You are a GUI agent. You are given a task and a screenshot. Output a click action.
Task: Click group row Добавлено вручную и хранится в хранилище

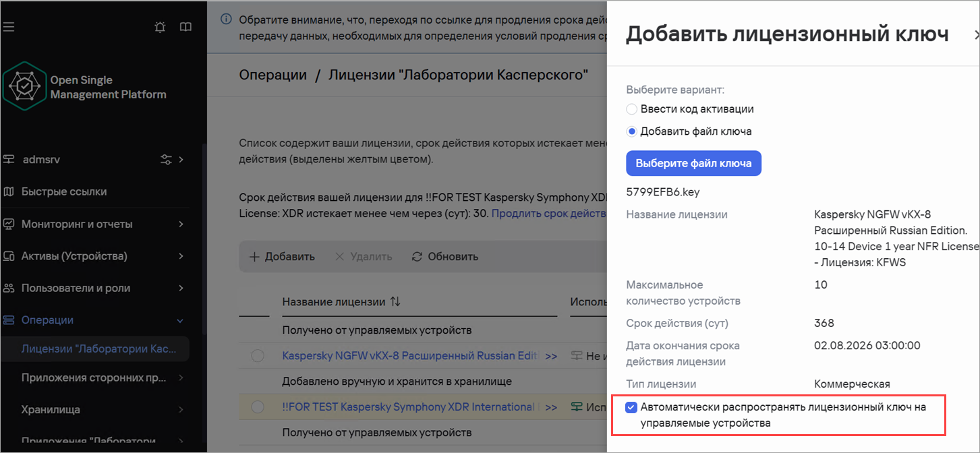(x=397, y=382)
